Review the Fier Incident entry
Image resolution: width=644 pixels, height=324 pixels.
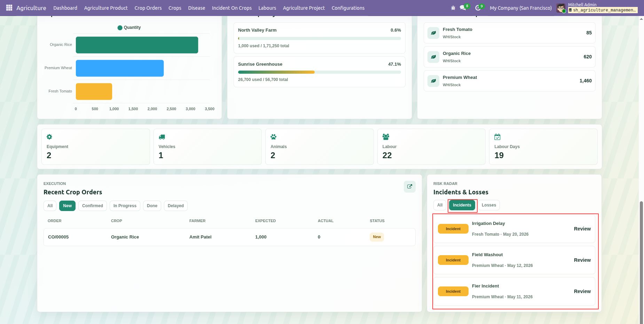582,291
